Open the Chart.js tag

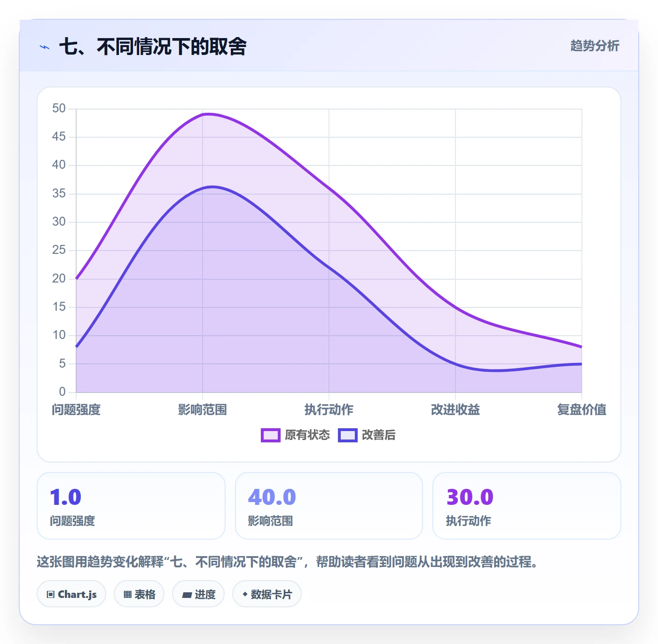pyautogui.click(x=71, y=594)
